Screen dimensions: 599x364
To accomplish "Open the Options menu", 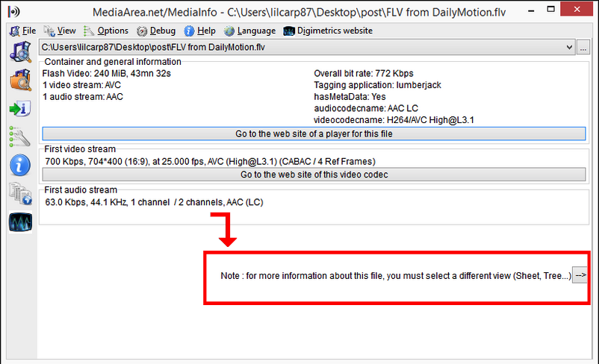I will point(106,31).
